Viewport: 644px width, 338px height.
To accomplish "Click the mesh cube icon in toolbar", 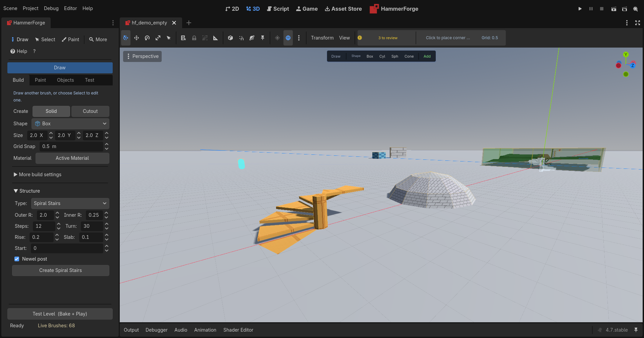I will click(230, 38).
